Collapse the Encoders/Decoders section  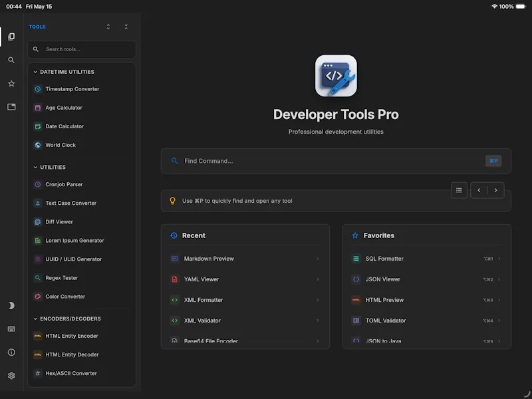[x=35, y=319]
